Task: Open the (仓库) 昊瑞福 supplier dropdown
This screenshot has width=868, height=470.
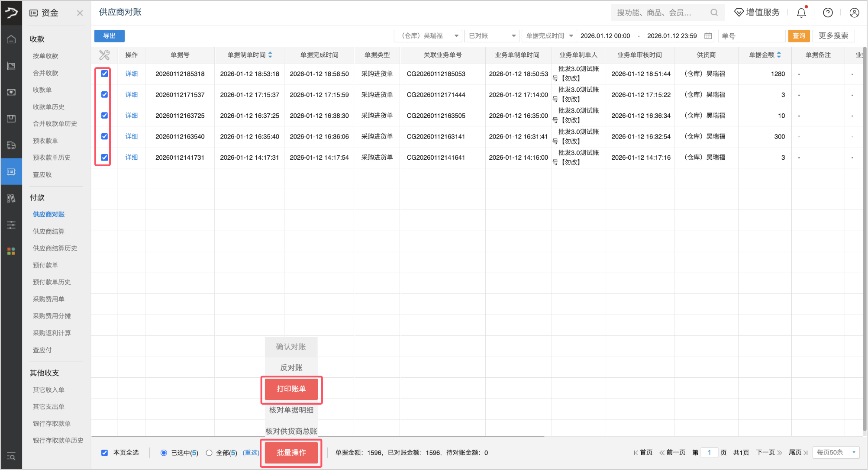Action: click(428, 36)
